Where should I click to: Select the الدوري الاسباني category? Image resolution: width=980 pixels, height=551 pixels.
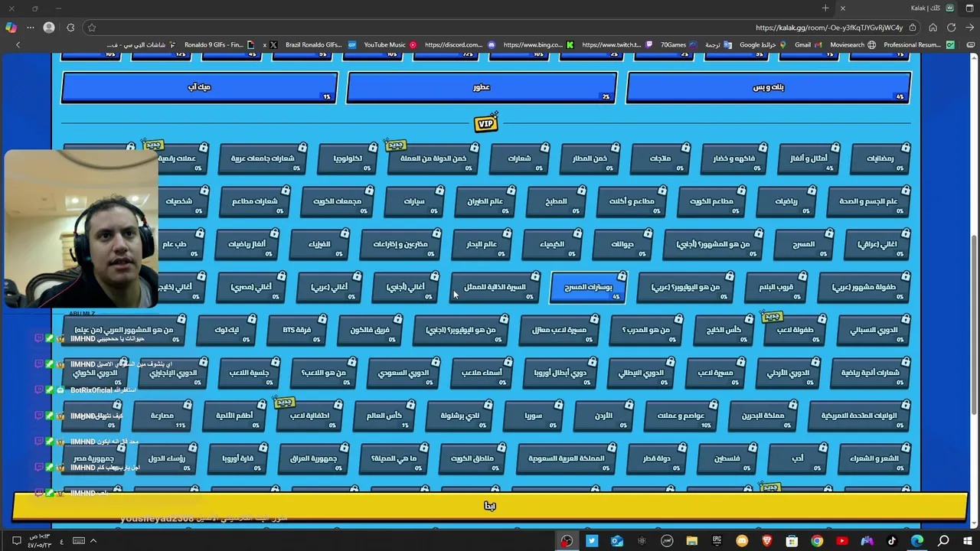point(874,331)
